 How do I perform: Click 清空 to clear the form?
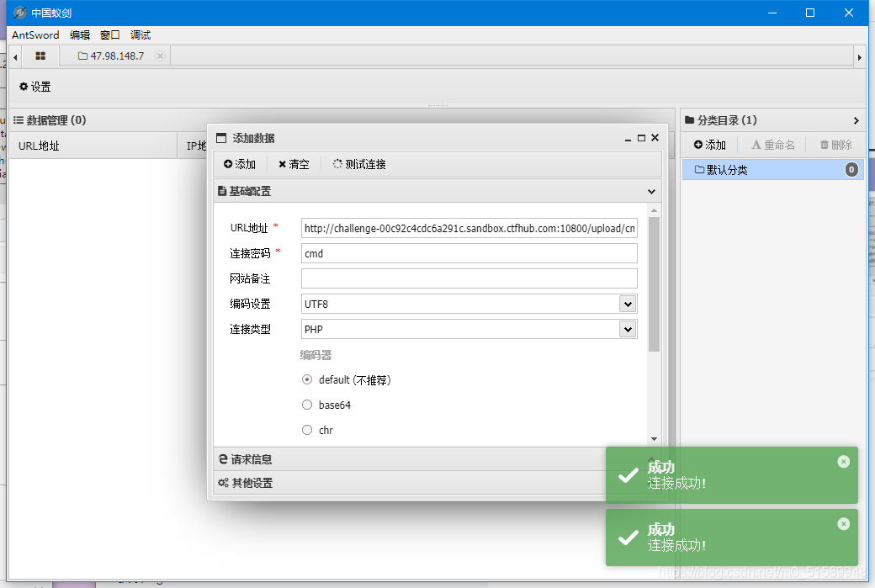pyautogui.click(x=294, y=164)
